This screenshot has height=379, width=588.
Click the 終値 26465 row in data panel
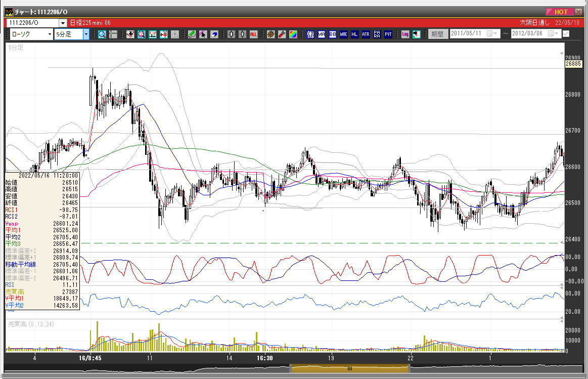tap(42, 203)
